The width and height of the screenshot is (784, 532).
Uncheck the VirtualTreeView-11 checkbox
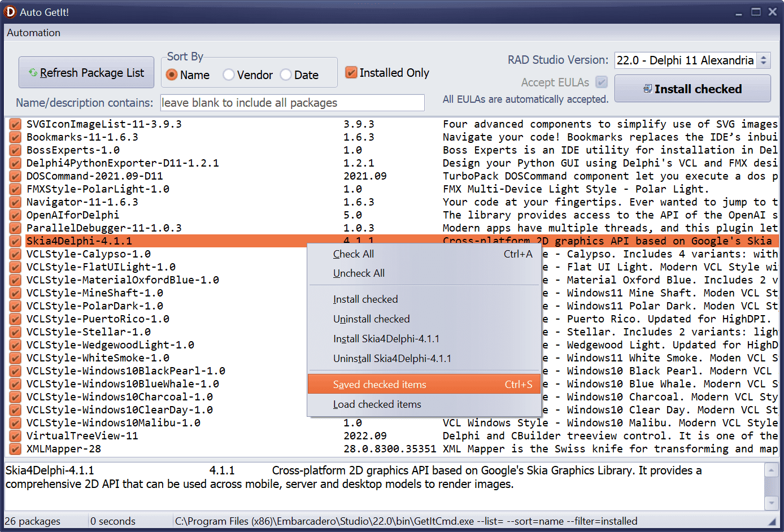coord(16,436)
